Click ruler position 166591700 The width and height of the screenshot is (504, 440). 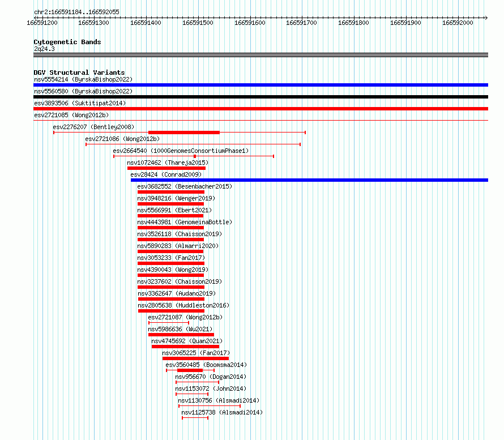point(301,23)
